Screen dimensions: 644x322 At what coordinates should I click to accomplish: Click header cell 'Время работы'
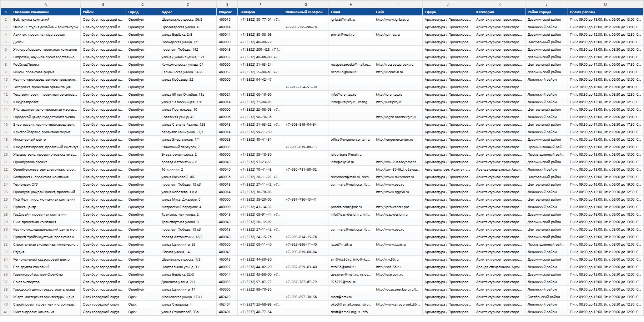[x=605, y=12]
